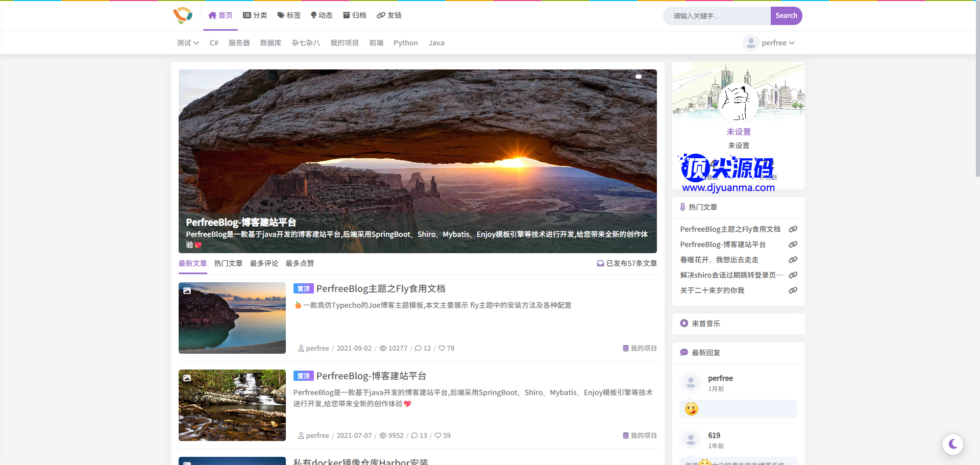Click link icon next to 春暖花开，我想出去走走
This screenshot has width=980, height=465.
click(793, 260)
